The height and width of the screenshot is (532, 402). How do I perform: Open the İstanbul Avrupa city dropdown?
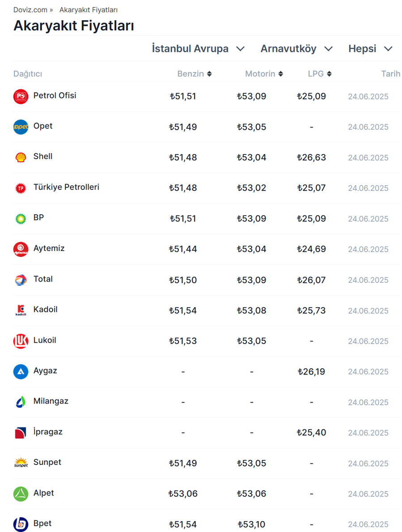tap(198, 49)
